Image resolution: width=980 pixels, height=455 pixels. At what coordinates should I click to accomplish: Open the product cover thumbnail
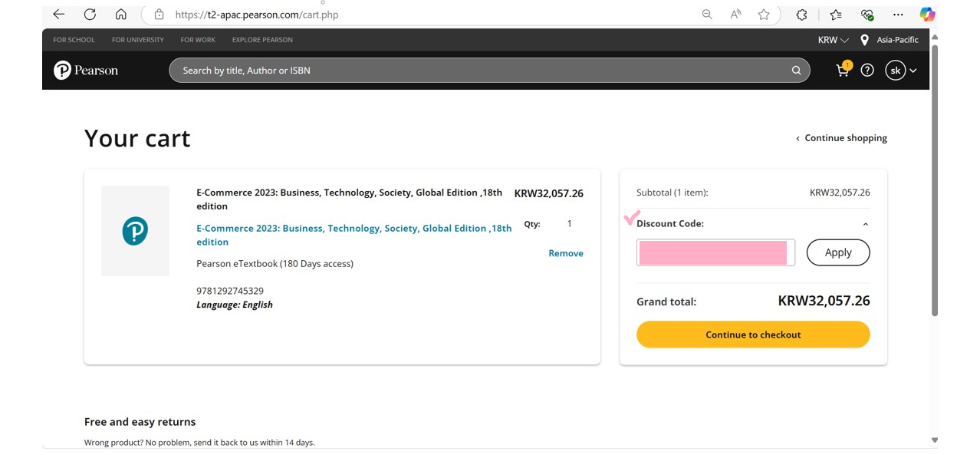click(x=135, y=231)
